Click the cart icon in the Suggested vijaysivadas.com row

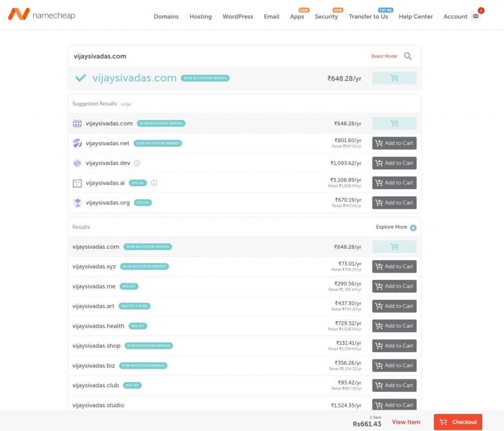pyautogui.click(x=394, y=123)
